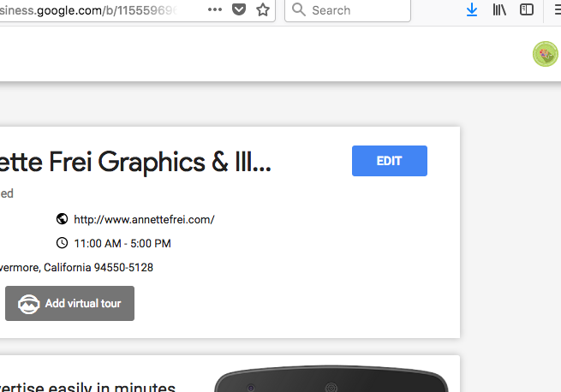
Task: Bookmark this page with the star icon
Action: (263, 9)
